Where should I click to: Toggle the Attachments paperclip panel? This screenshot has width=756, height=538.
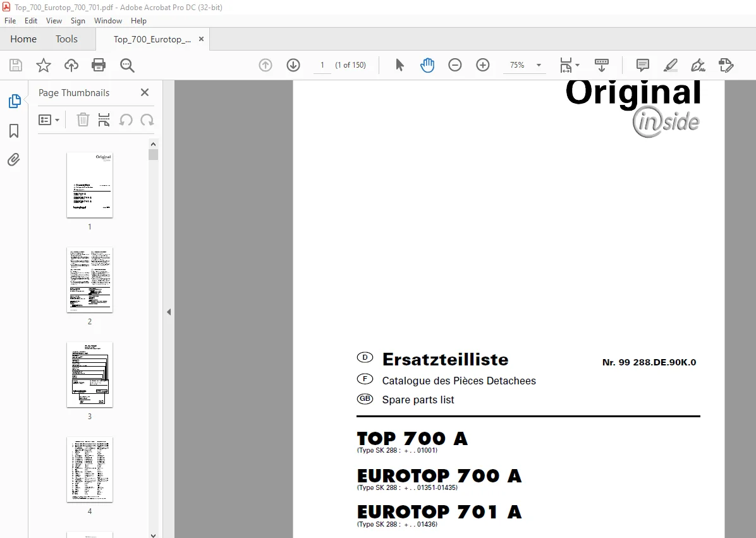pos(13,159)
